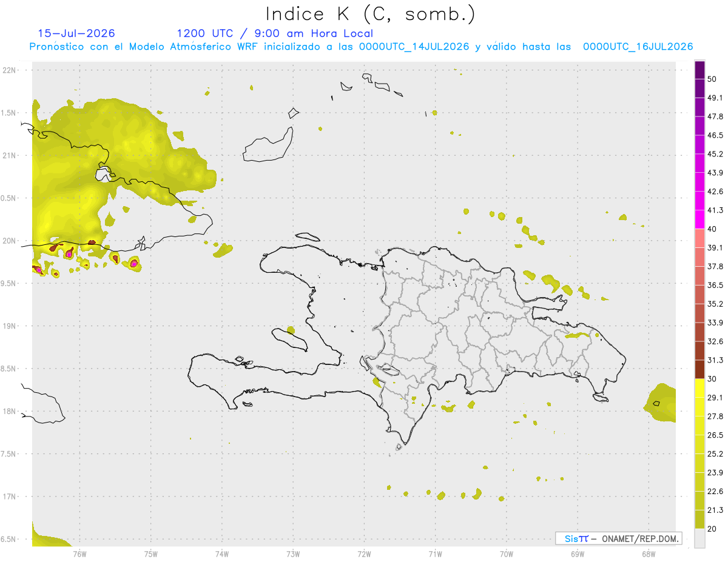
Task: Click the dark purple color bar segment above 50
Action: [x=699, y=70]
